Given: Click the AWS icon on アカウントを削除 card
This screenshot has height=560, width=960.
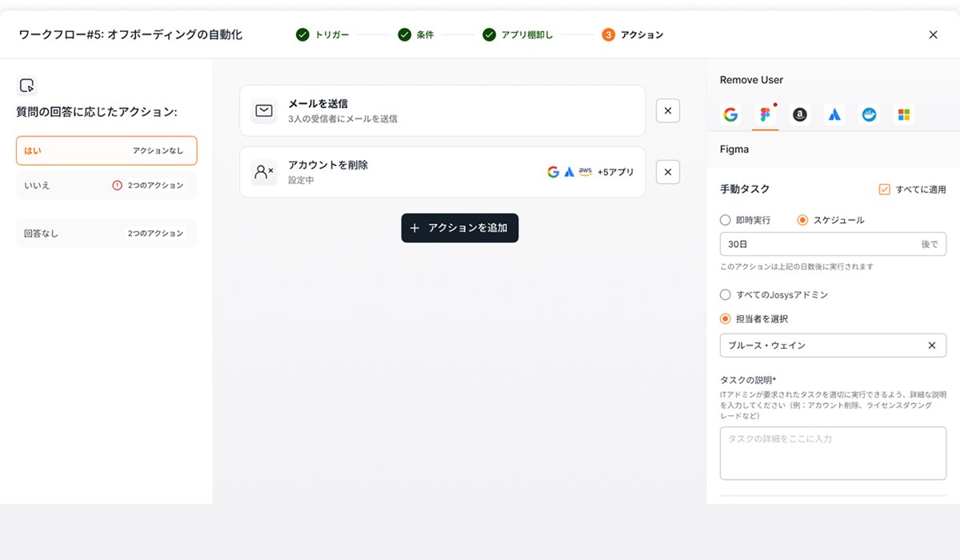Looking at the screenshot, I should pyautogui.click(x=586, y=171).
